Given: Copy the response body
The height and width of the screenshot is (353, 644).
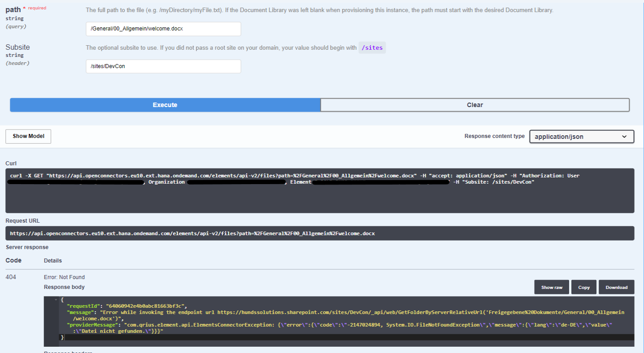Looking at the screenshot, I should (x=583, y=287).
